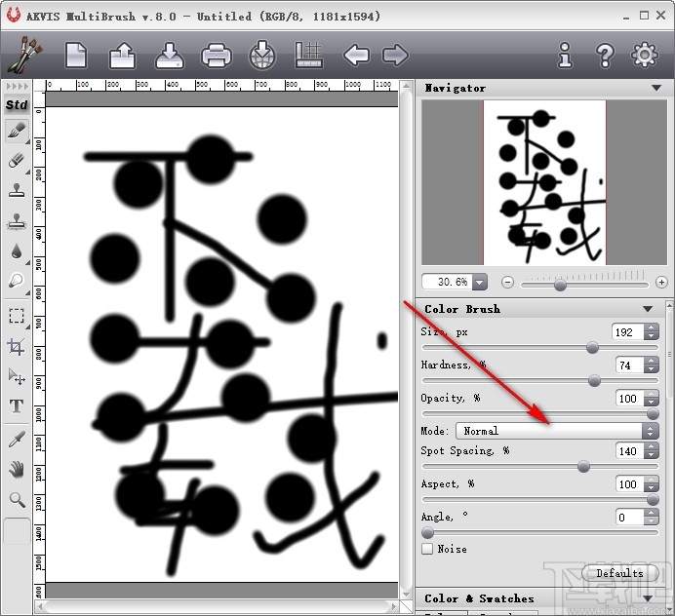Image resolution: width=675 pixels, height=616 pixels.
Task: Click the canvas horizontal scrollbar
Action: click(217, 606)
